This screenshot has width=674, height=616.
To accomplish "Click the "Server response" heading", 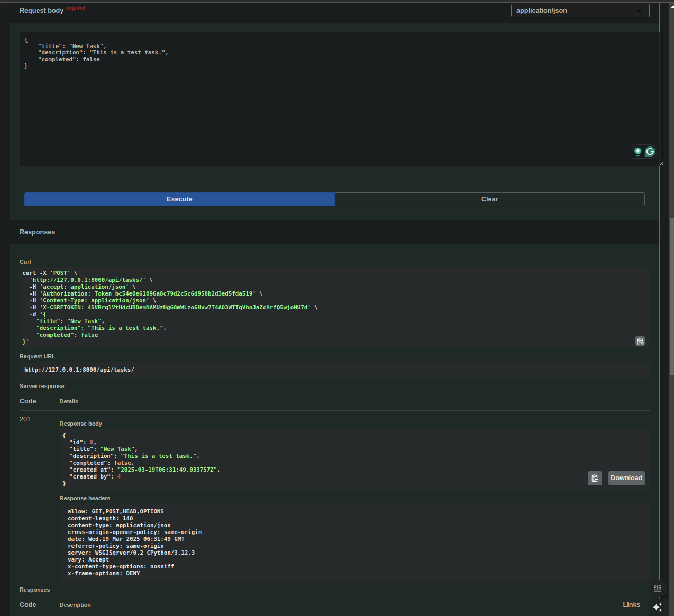I will (x=42, y=387).
